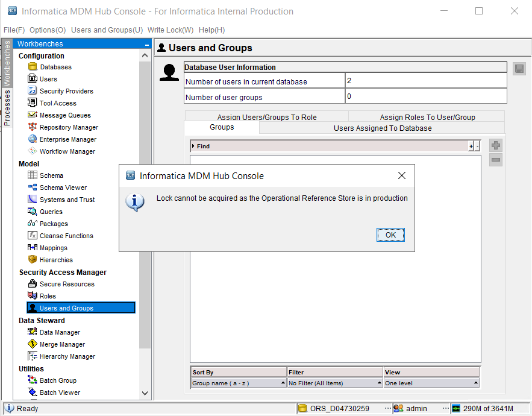Click the Batch Group icon
This screenshot has height=416, width=532.
(32, 380)
